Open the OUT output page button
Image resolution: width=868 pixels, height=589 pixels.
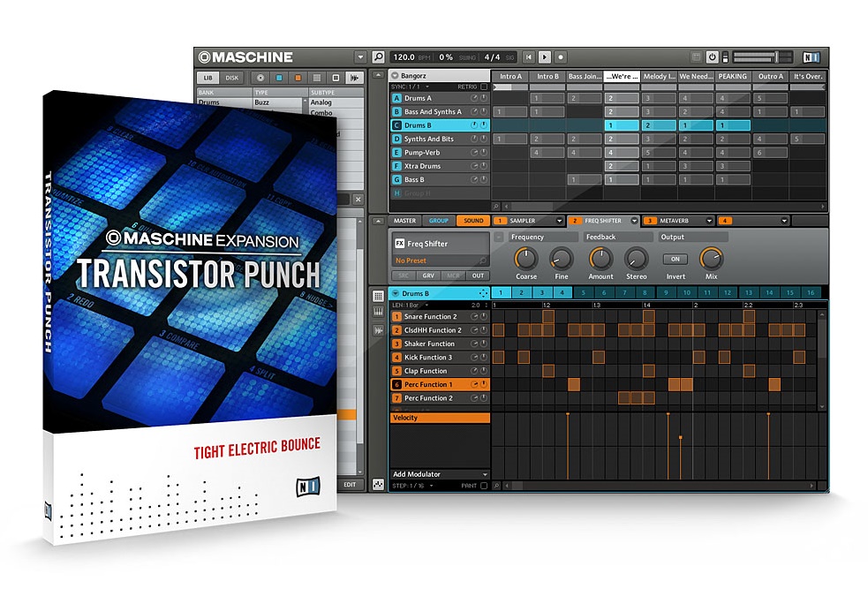pos(478,276)
